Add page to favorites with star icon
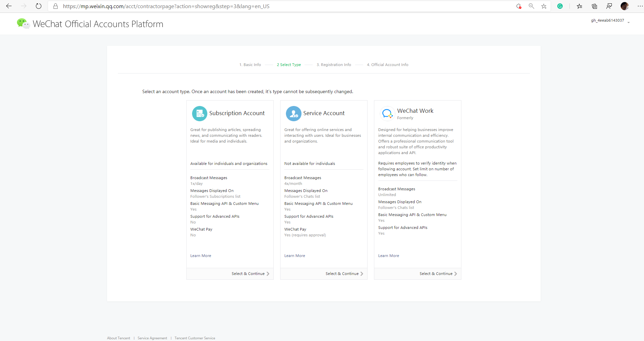The height and width of the screenshot is (341, 644). click(x=544, y=6)
